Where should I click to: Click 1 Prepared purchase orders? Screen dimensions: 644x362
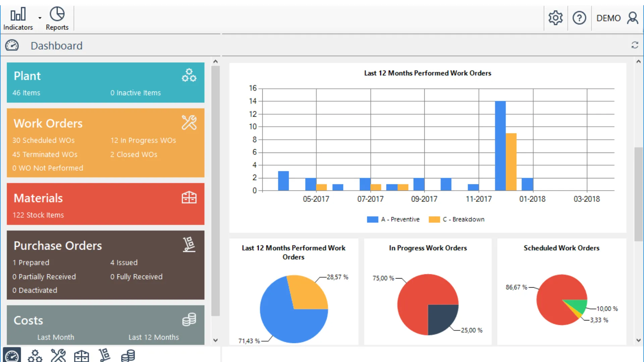point(31,263)
